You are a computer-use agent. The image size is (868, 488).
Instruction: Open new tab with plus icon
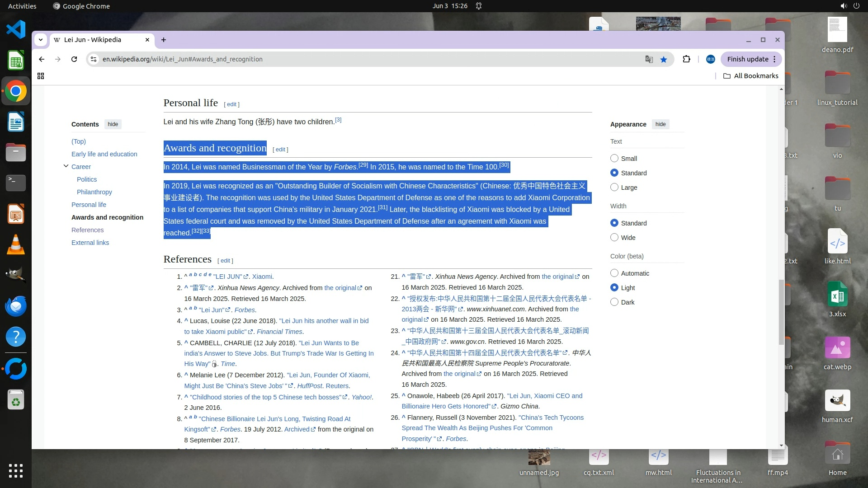click(x=164, y=40)
